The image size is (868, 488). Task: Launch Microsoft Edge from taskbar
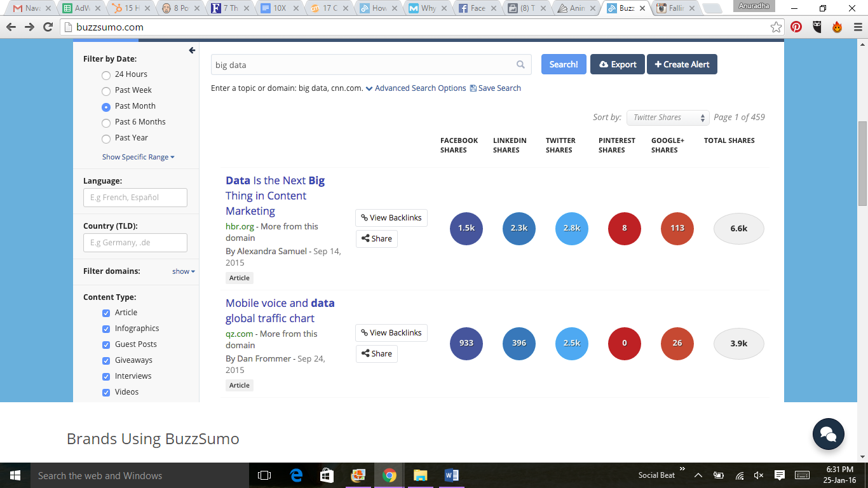(x=296, y=475)
